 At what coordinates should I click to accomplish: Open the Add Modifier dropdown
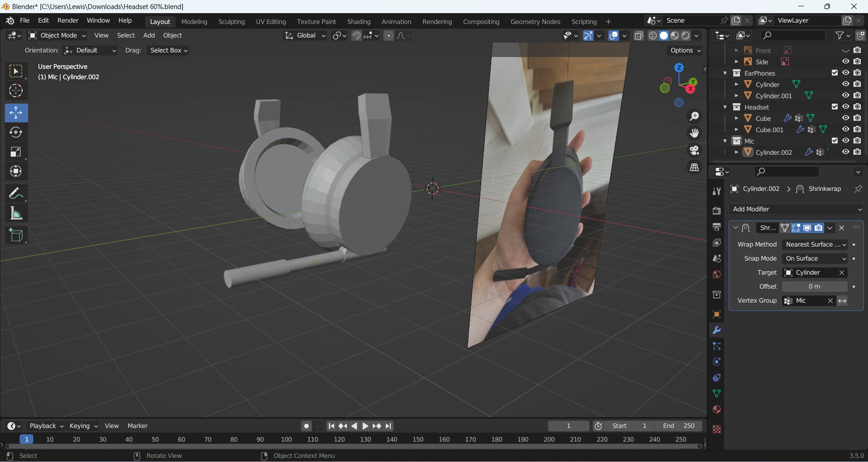[x=797, y=209]
